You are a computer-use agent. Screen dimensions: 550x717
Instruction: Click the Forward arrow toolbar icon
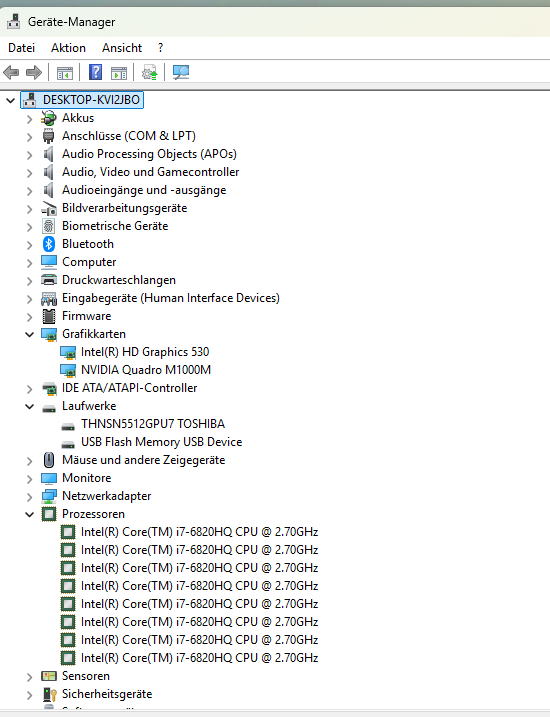pyautogui.click(x=34, y=72)
